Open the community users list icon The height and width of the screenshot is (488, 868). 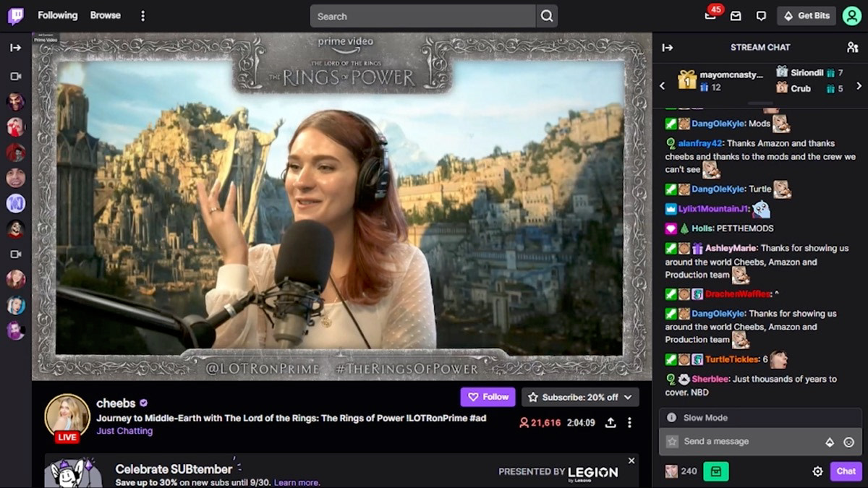[852, 47]
